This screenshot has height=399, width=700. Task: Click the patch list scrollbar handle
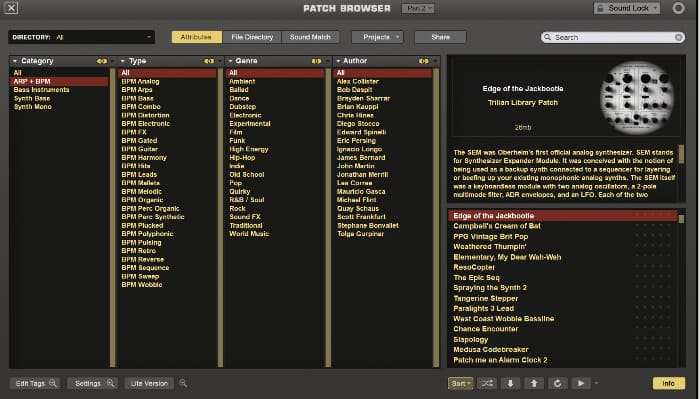(x=681, y=219)
